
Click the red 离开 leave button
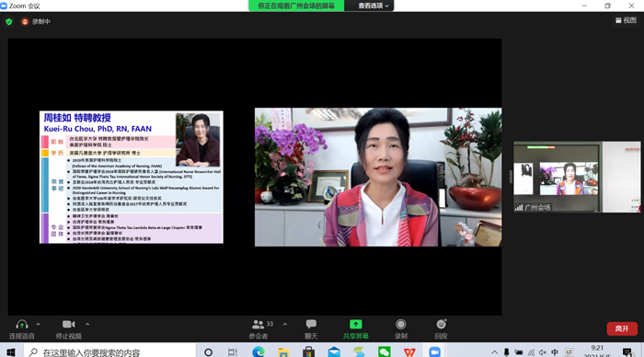coord(622,328)
